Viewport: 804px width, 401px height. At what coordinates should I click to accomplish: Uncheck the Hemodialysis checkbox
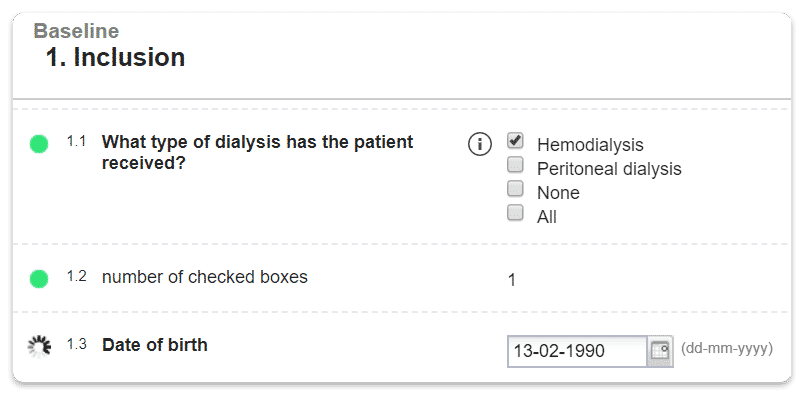coord(515,141)
